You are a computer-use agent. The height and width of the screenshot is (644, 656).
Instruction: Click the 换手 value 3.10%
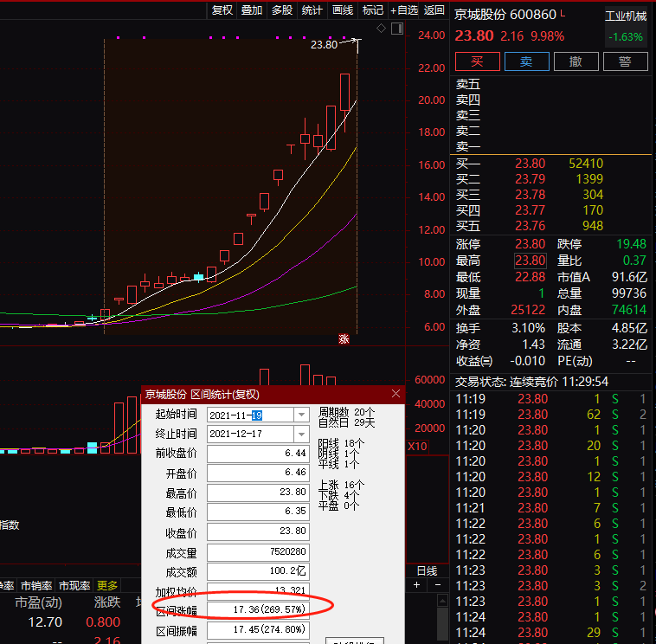[528, 328]
